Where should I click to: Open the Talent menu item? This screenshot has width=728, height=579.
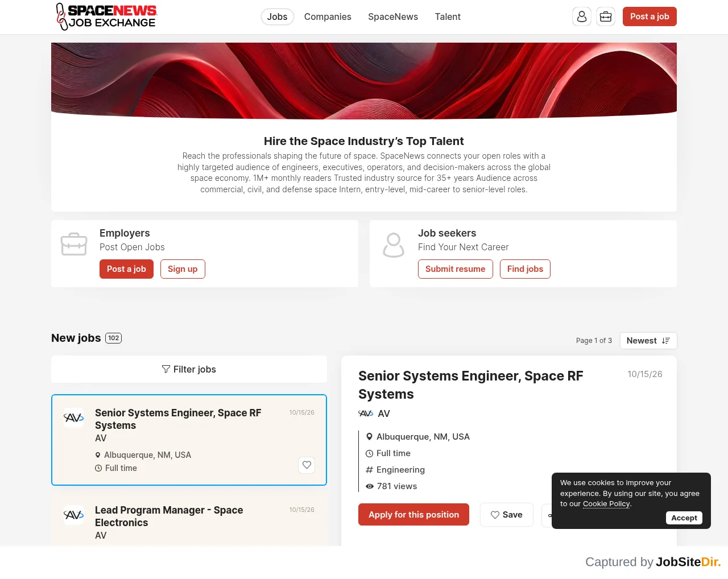[x=448, y=17]
